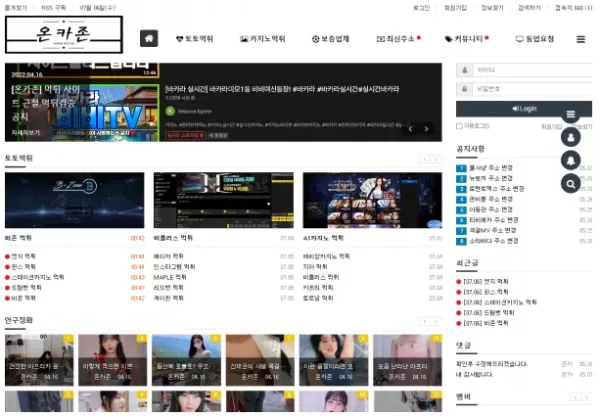Open AI카지노 먹튀 title under third thumbnail

click(x=323, y=238)
